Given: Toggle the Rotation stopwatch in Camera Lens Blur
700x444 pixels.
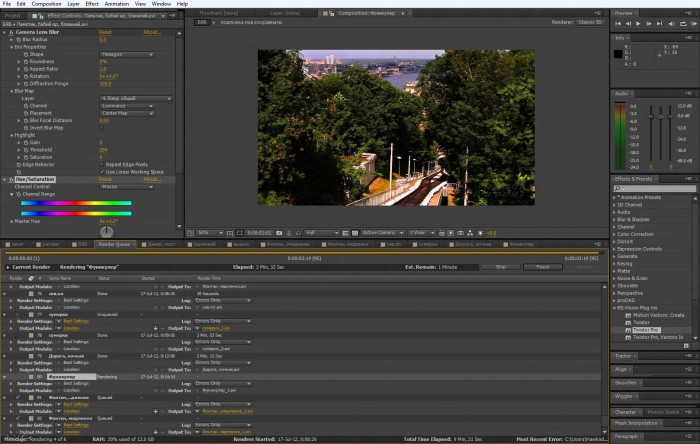Looking at the screenshot, I should (x=26, y=76).
